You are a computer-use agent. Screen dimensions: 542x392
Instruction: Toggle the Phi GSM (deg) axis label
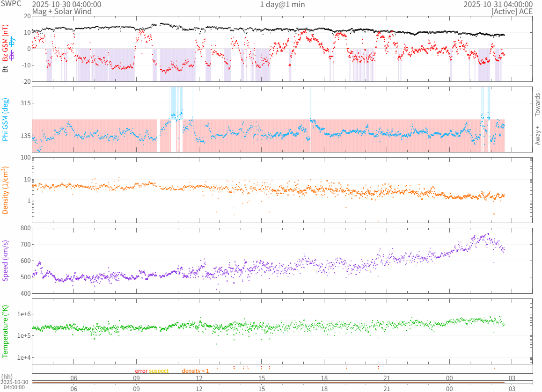(x=5, y=119)
